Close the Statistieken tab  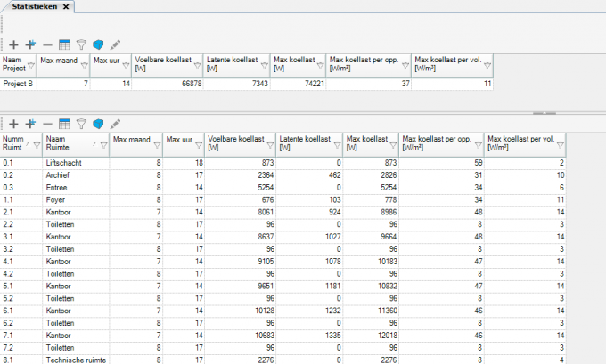click(66, 6)
